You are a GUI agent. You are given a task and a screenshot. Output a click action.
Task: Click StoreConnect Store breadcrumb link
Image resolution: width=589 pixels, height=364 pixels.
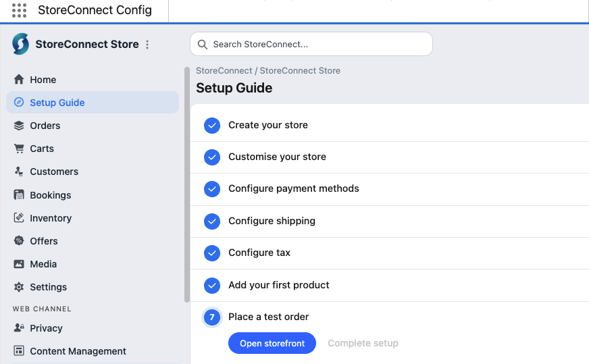[x=300, y=71]
